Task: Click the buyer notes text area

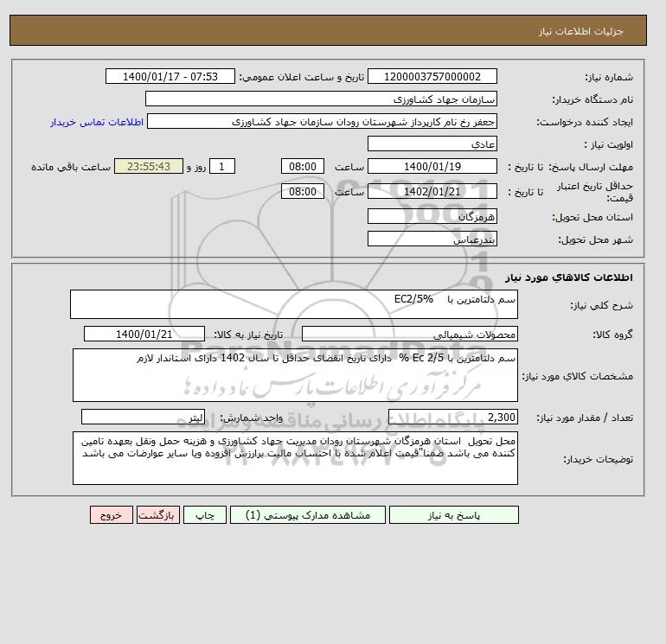Action: point(295,458)
